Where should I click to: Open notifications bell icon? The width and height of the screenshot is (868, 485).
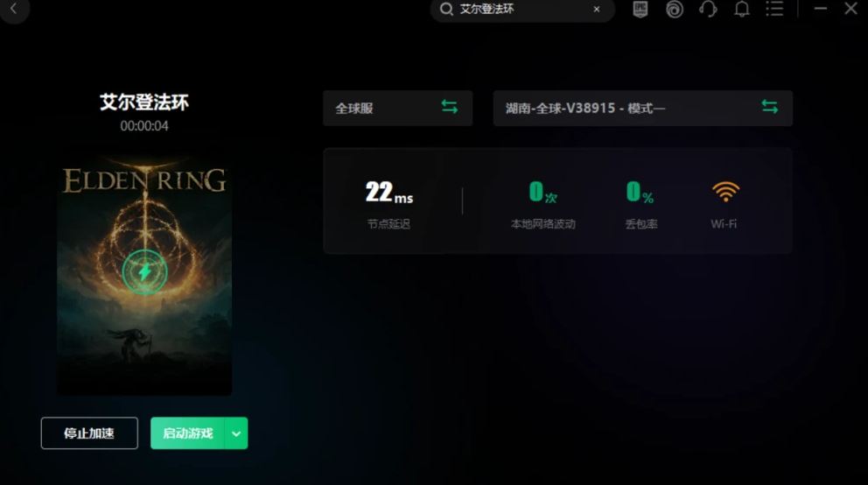[742, 9]
